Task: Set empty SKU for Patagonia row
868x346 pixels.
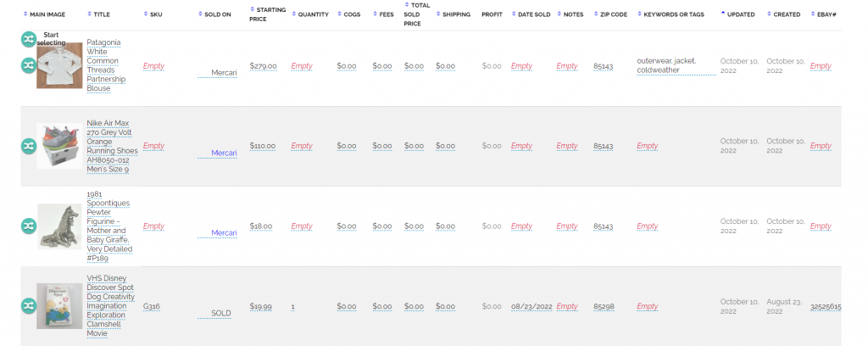Action: tap(154, 66)
